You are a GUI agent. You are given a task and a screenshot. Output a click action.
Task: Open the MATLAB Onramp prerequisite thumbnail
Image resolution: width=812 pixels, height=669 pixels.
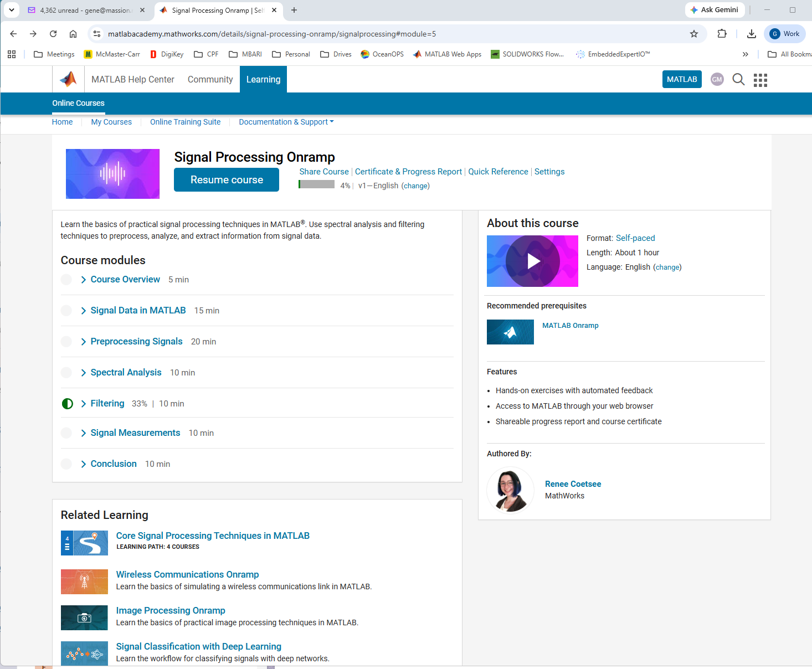510,332
